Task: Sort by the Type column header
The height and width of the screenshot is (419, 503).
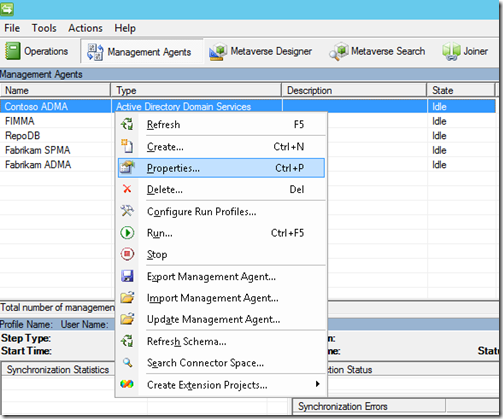Action: [x=196, y=90]
